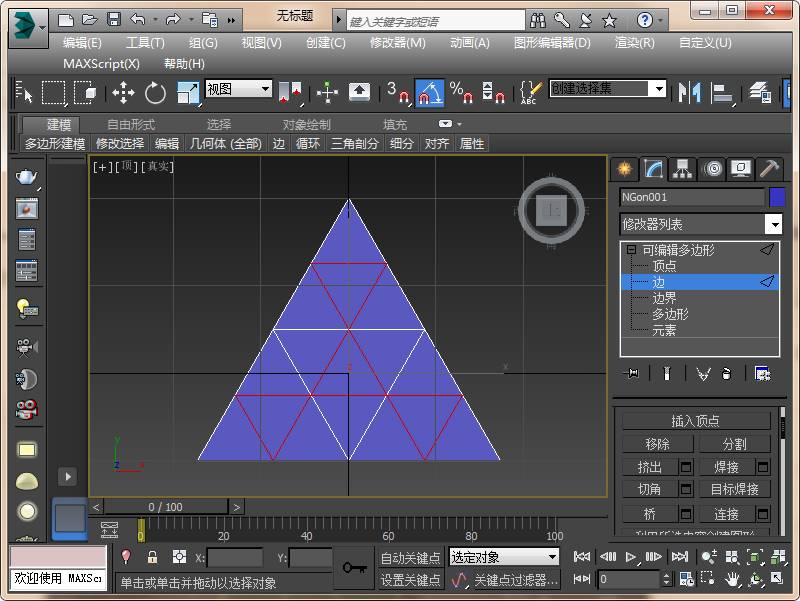The width and height of the screenshot is (800, 601).
Task: Click the Align tool icon
Action: 722,93
